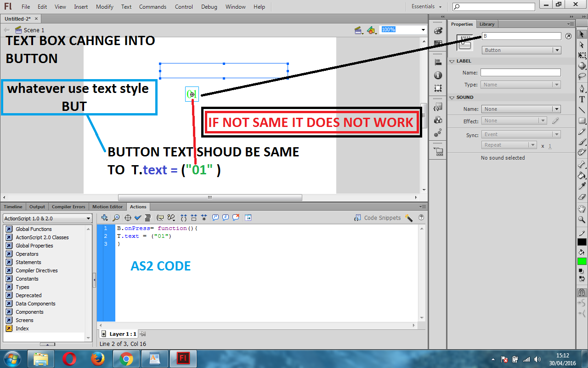Image resolution: width=588 pixels, height=368 pixels.
Task: Select the Selection arrow tool
Action: pos(582,34)
